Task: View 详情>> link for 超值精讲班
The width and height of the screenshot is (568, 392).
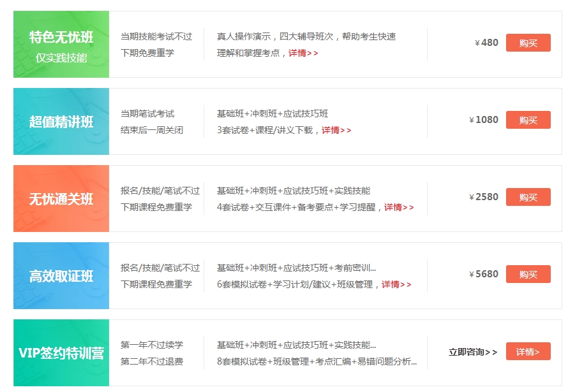Action: click(336, 130)
